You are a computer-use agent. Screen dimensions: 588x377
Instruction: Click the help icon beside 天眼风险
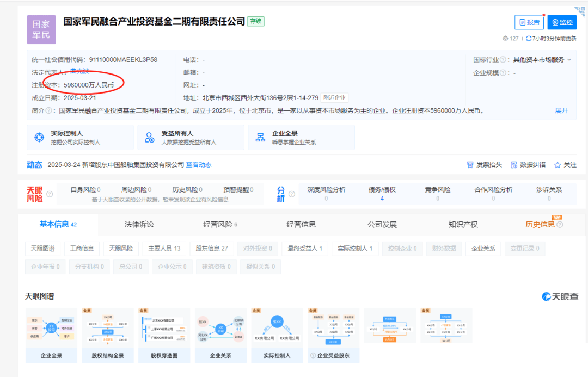(50, 194)
